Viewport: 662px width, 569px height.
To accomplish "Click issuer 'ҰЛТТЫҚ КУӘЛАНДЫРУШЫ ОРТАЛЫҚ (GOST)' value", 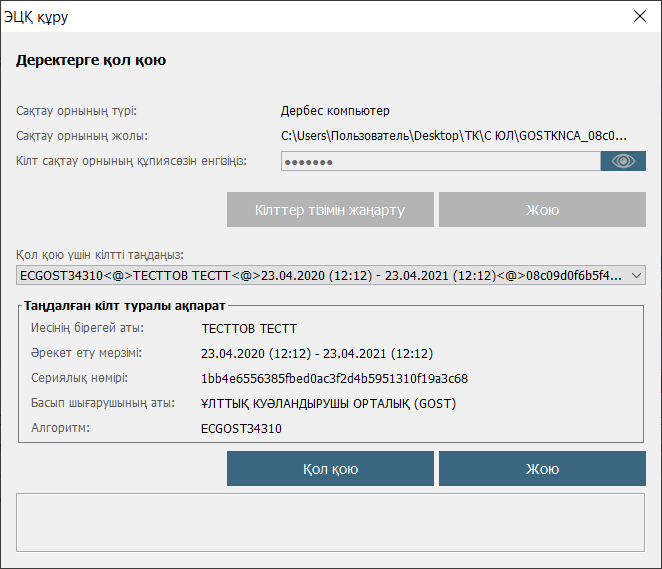I will coord(328,404).
